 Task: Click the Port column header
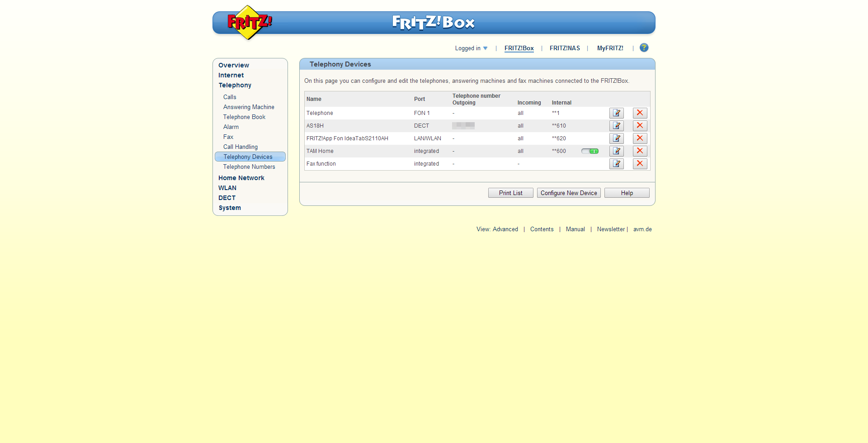coord(420,99)
